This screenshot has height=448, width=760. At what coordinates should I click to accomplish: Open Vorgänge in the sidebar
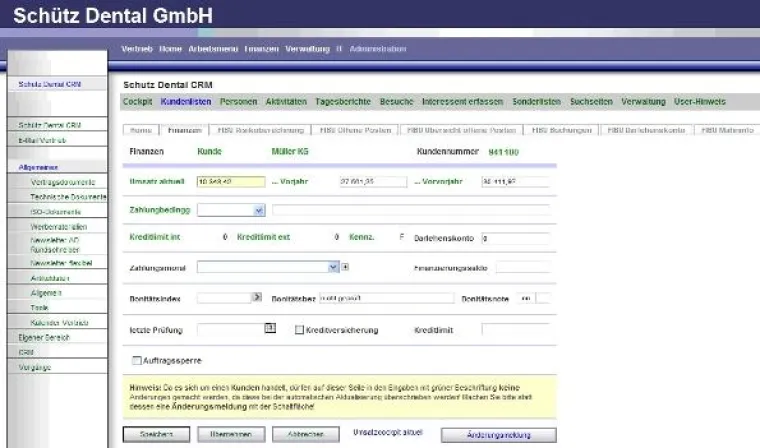pos(34,368)
